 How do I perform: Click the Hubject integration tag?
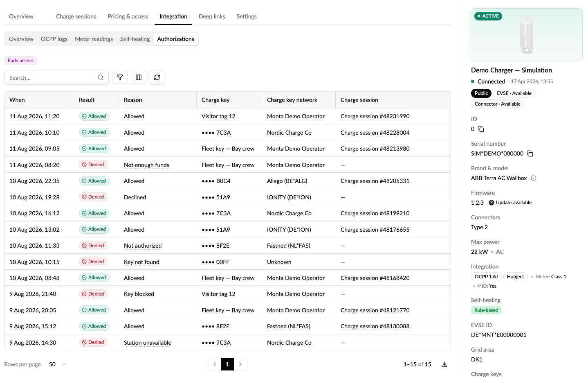pyautogui.click(x=515, y=277)
